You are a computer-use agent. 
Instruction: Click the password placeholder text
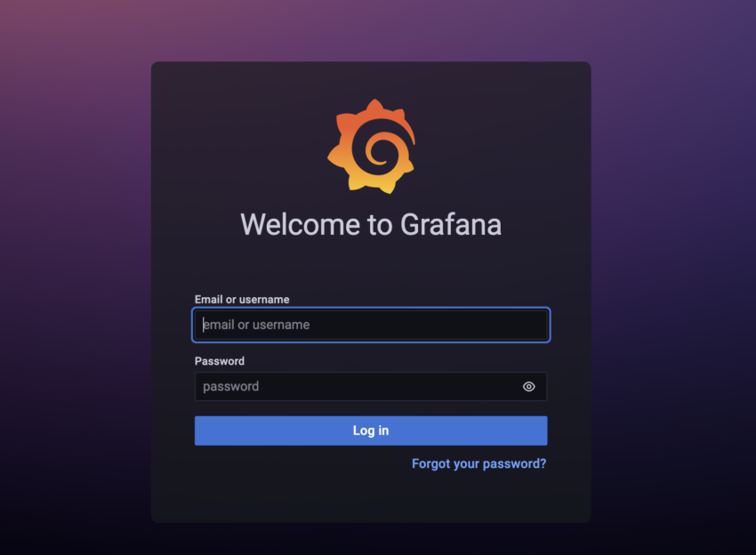tap(231, 386)
